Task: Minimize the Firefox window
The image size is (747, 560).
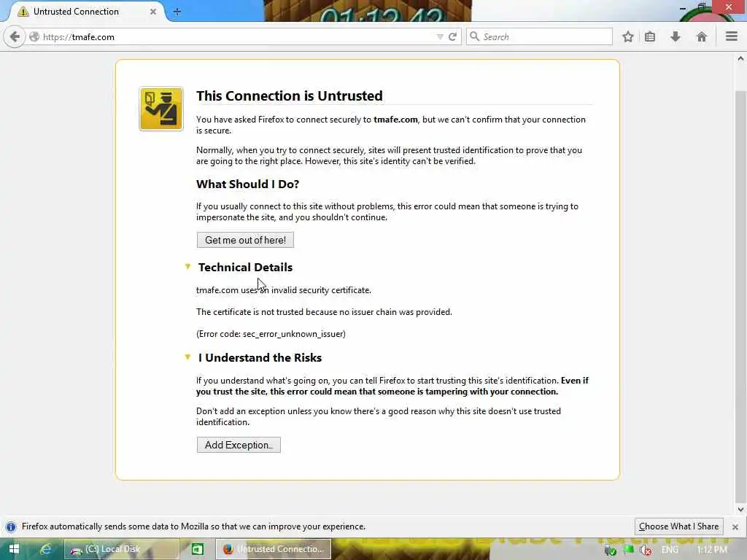Action: click(683, 7)
